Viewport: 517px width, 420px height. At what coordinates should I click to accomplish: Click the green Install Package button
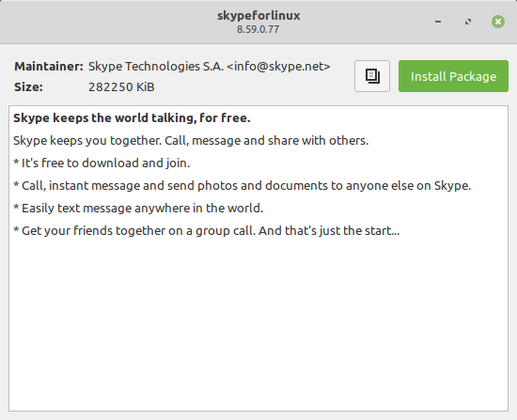pos(453,76)
